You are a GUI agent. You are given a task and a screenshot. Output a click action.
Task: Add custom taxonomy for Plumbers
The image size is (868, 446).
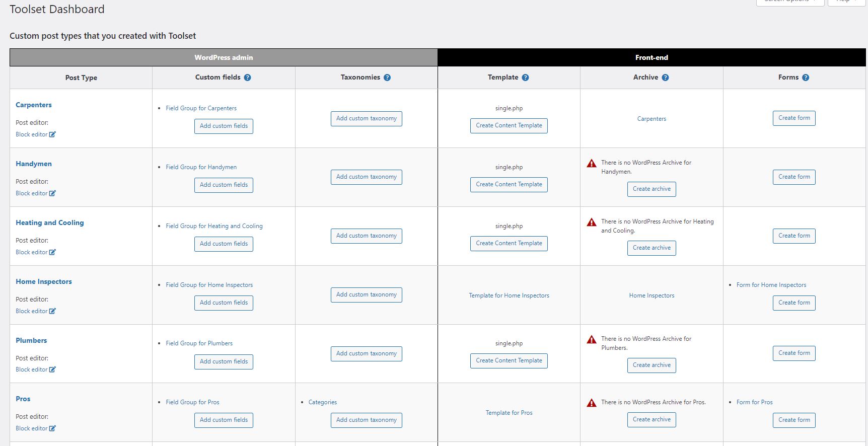367,354
